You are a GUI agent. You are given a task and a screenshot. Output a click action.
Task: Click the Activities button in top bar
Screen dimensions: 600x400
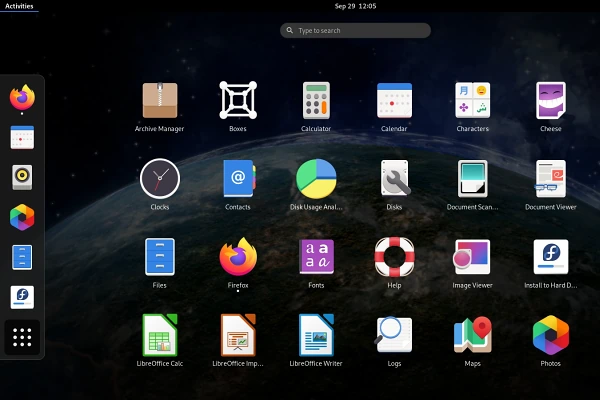pos(19,6)
